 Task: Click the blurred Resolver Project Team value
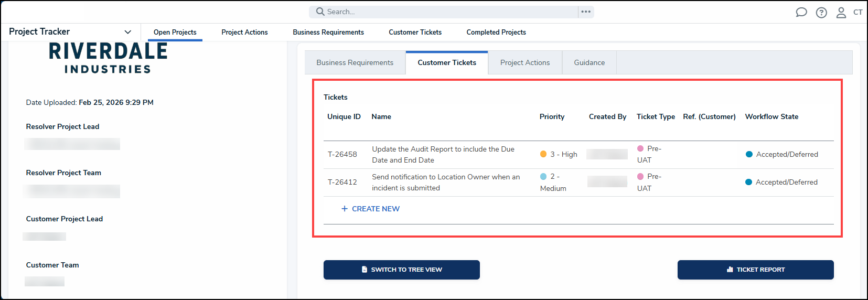click(72, 191)
